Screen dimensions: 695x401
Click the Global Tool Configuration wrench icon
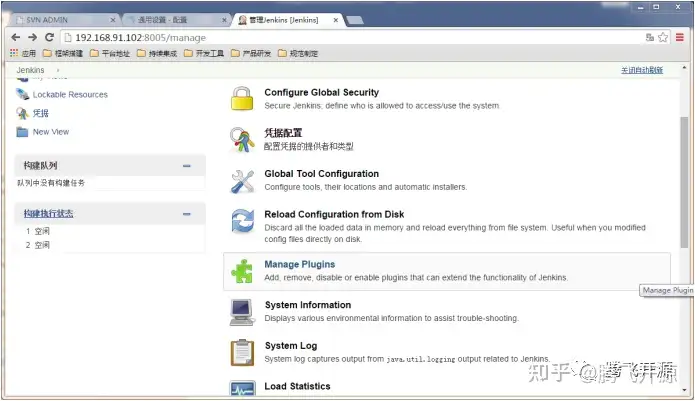point(242,181)
